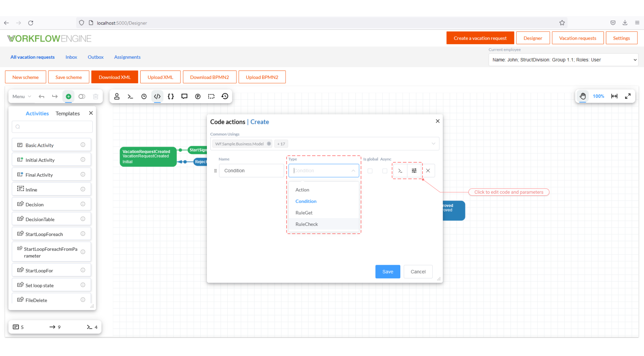The width and height of the screenshot is (644, 356).
Task: Show info for Decision activity
Action: (83, 204)
